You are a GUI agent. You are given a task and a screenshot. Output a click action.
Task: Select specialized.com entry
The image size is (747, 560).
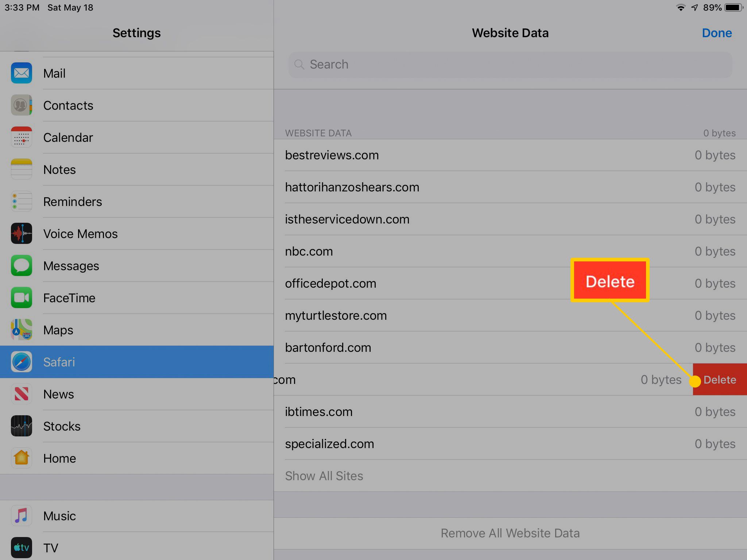pyautogui.click(x=510, y=444)
